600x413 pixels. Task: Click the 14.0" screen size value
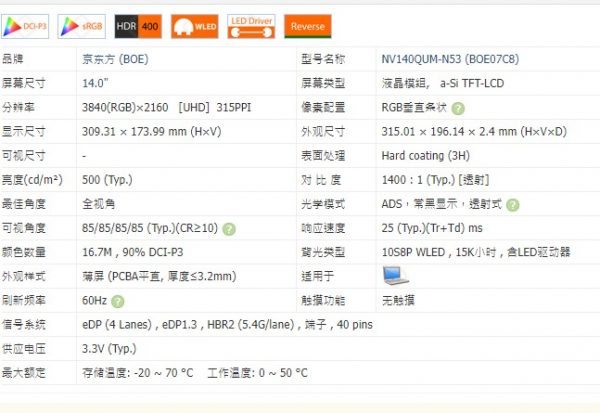point(95,83)
